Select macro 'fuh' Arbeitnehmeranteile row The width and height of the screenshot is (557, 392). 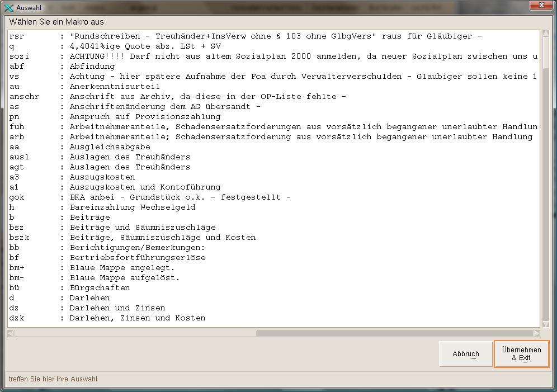tap(273, 127)
